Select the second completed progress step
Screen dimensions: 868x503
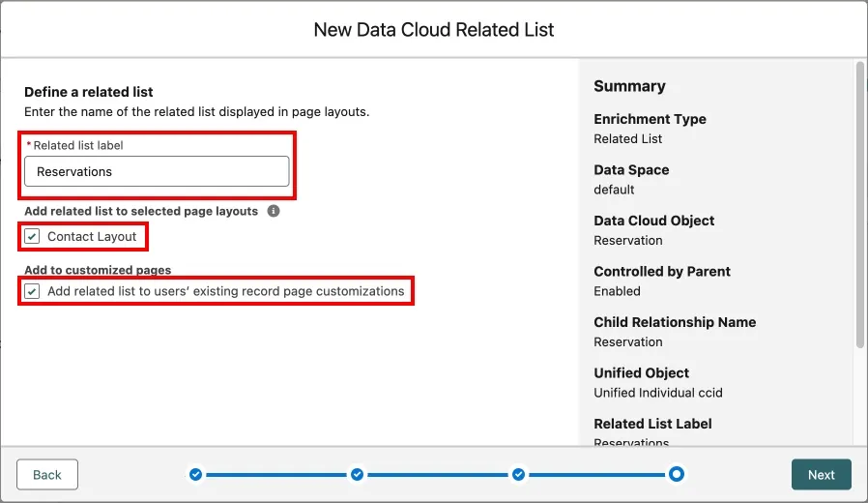pyautogui.click(x=357, y=474)
